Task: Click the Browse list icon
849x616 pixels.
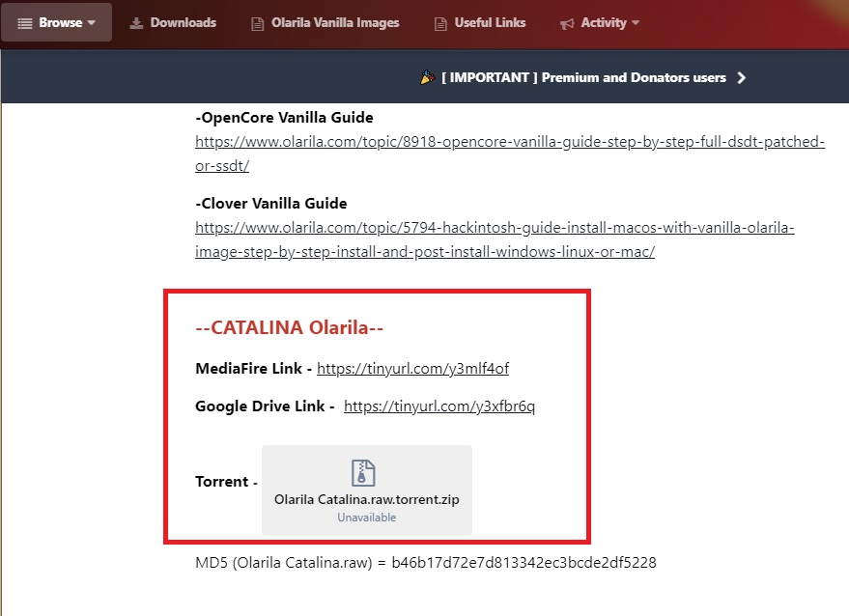Action: [x=25, y=22]
